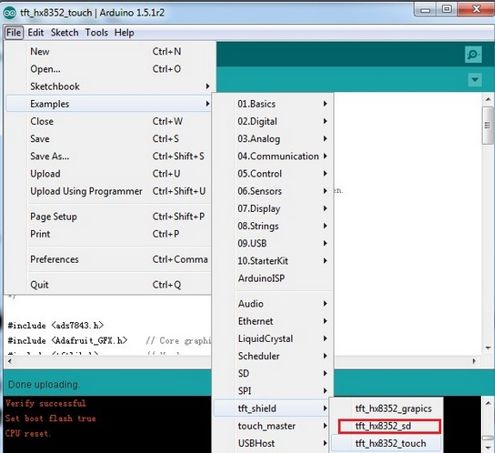Click the editor scroll down arrow

(x=488, y=348)
